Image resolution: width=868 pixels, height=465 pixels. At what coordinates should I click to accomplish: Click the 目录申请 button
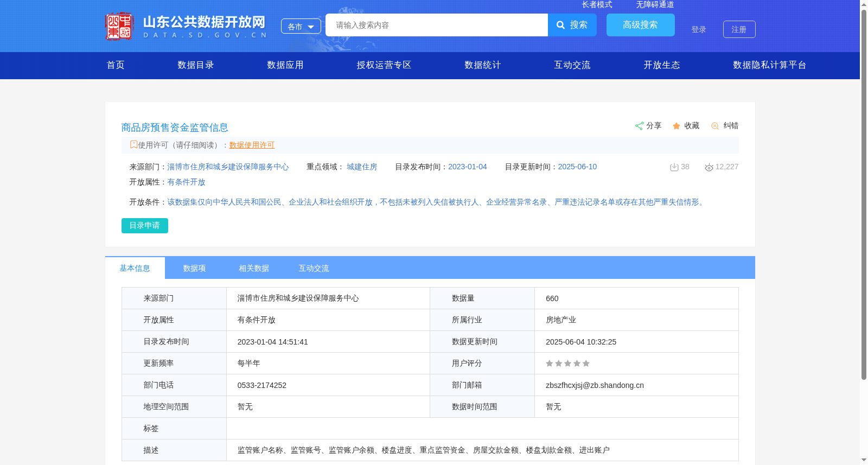pos(145,226)
